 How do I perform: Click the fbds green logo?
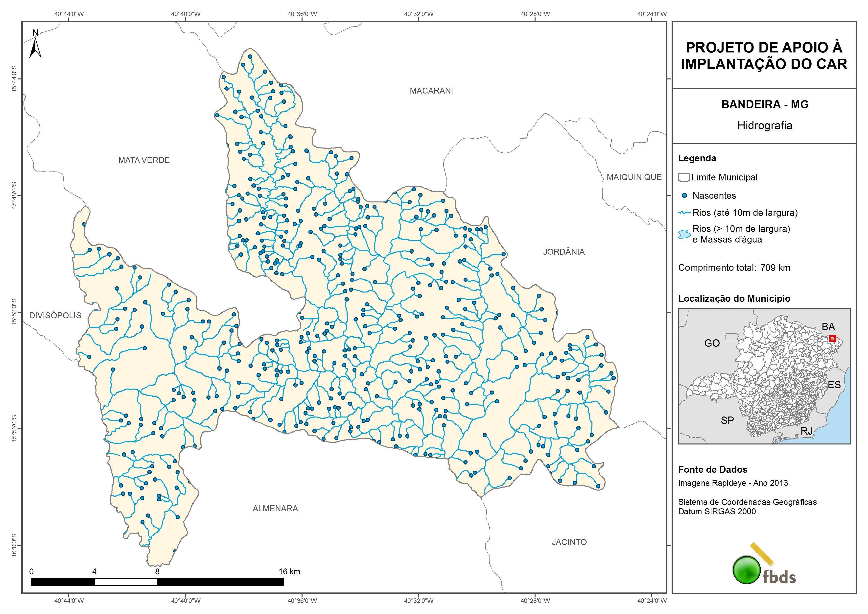pyautogui.click(x=747, y=570)
